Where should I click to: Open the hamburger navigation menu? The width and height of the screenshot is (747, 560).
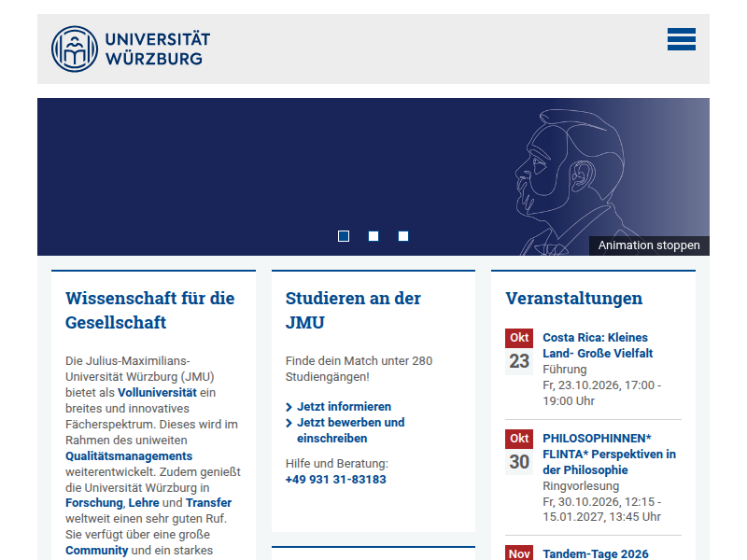point(682,39)
